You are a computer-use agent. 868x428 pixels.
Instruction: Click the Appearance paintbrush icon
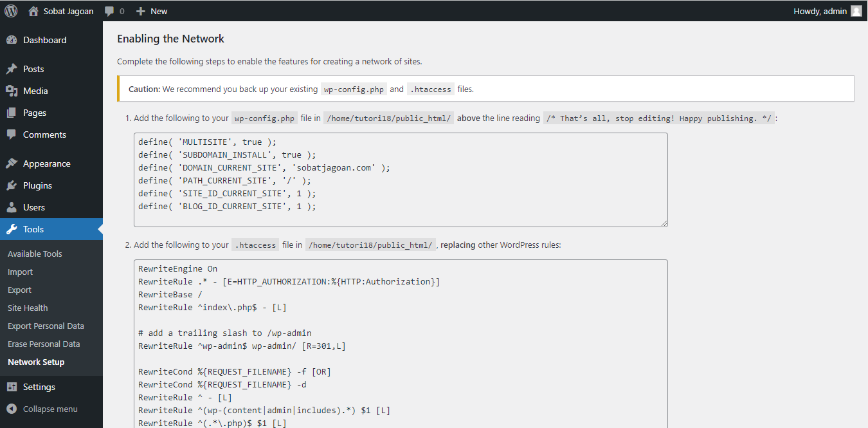click(x=12, y=163)
